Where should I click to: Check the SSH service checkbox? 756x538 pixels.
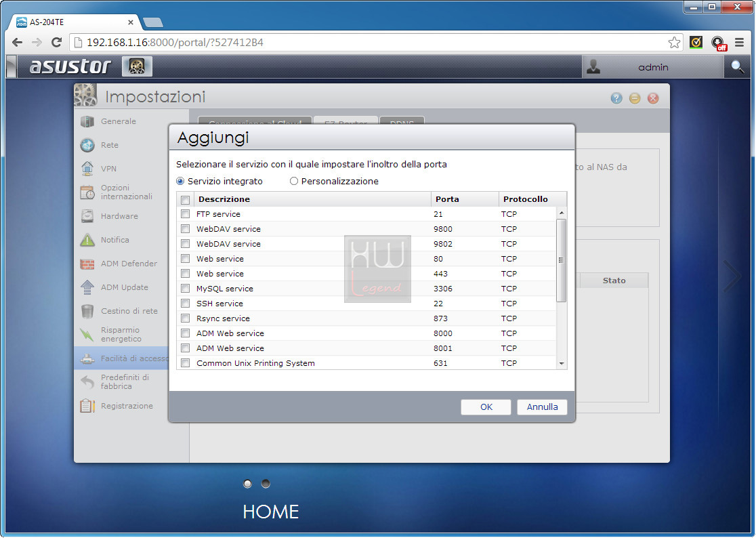point(185,304)
